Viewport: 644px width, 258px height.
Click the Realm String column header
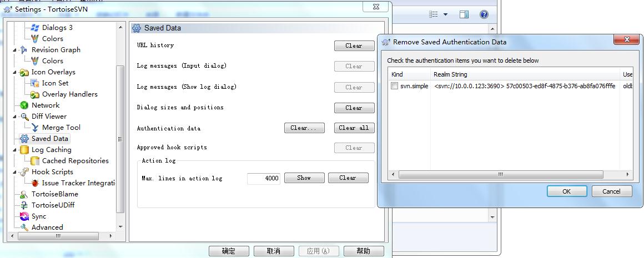pyautogui.click(x=525, y=74)
